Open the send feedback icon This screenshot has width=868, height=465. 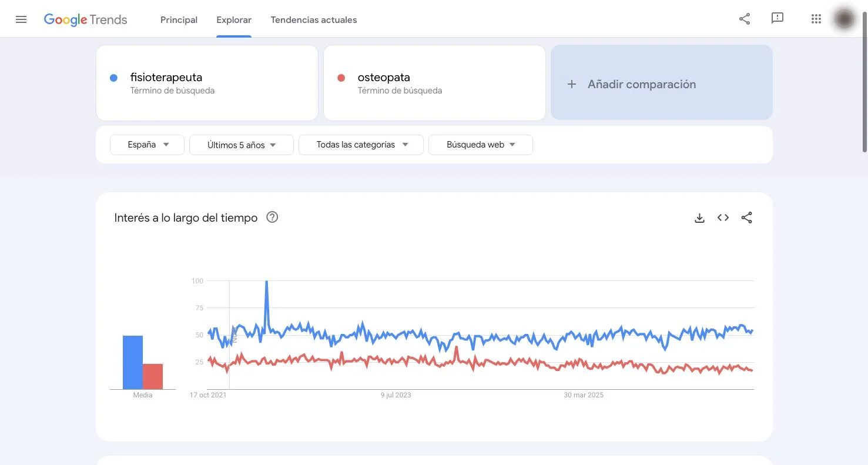click(777, 19)
